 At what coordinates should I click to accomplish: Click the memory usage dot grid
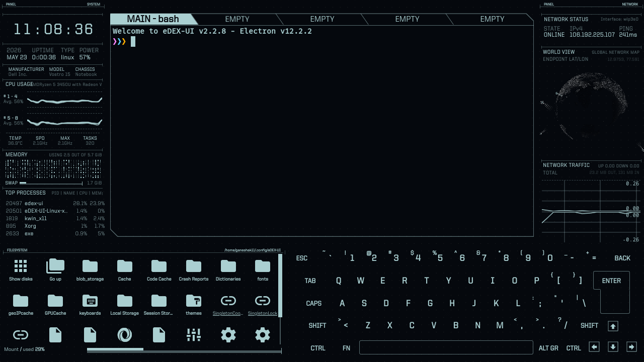(x=53, y=168)
